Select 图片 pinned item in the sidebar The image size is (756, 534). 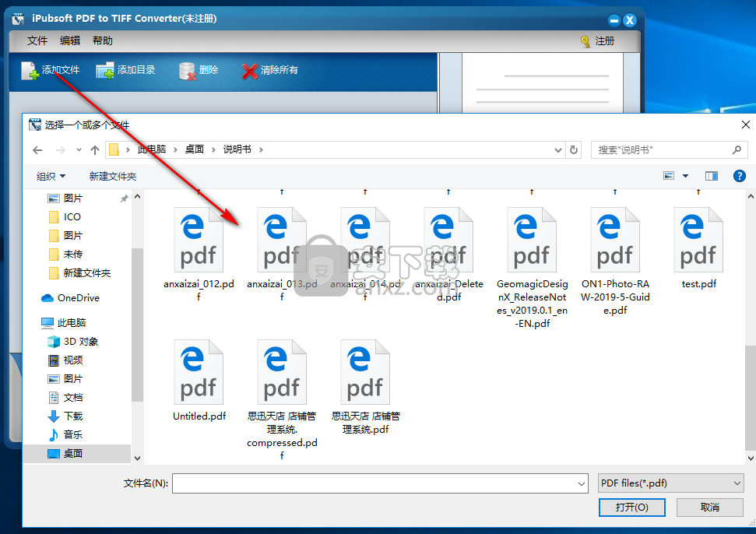click(x=72, y=198)
